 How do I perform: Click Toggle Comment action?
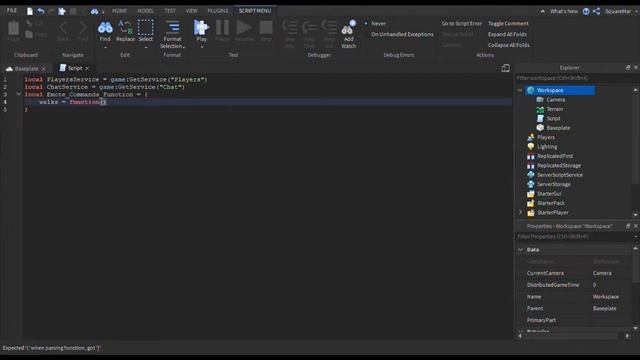[x=508, y=24]
